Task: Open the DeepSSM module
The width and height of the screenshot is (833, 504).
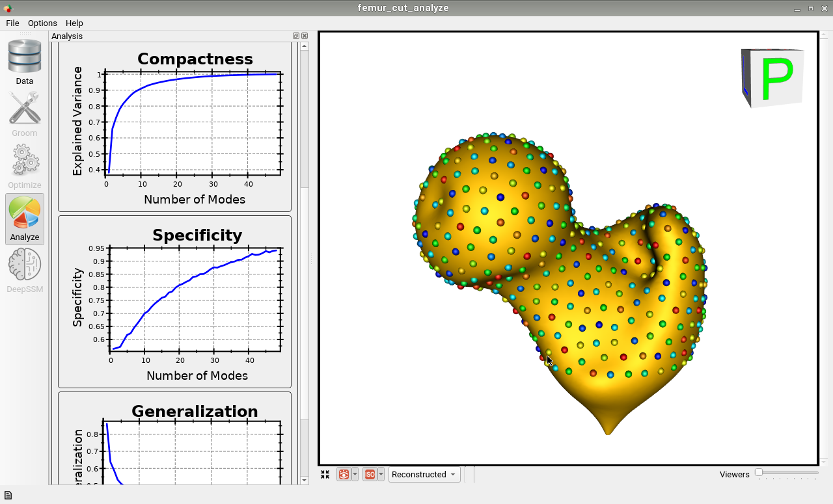Action: pyautogui.click(x=25, y=271)
